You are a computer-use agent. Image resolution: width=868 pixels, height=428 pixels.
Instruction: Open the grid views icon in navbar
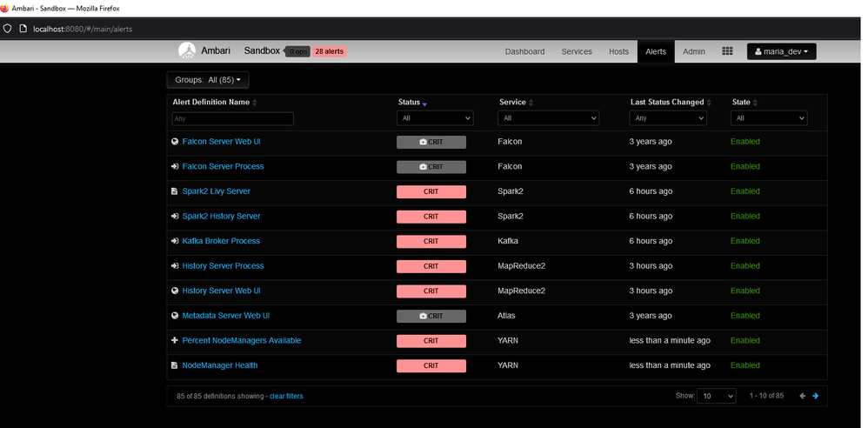(x=727, y=51)
